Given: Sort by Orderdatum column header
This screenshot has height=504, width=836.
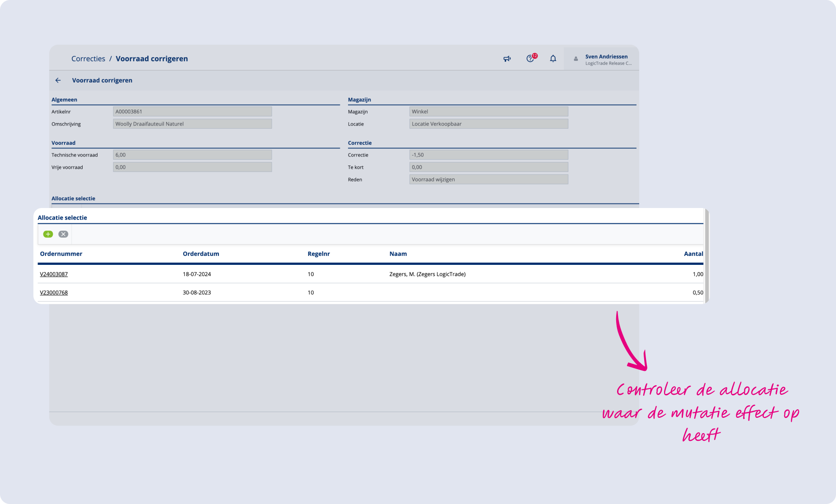Looking at the screenshot, I should [201, 254].
